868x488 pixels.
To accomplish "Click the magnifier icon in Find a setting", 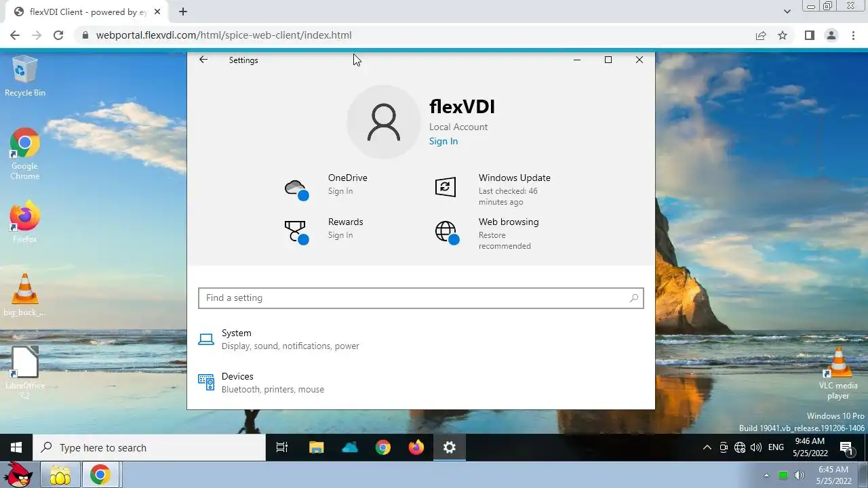I will [x=634, y=298].
